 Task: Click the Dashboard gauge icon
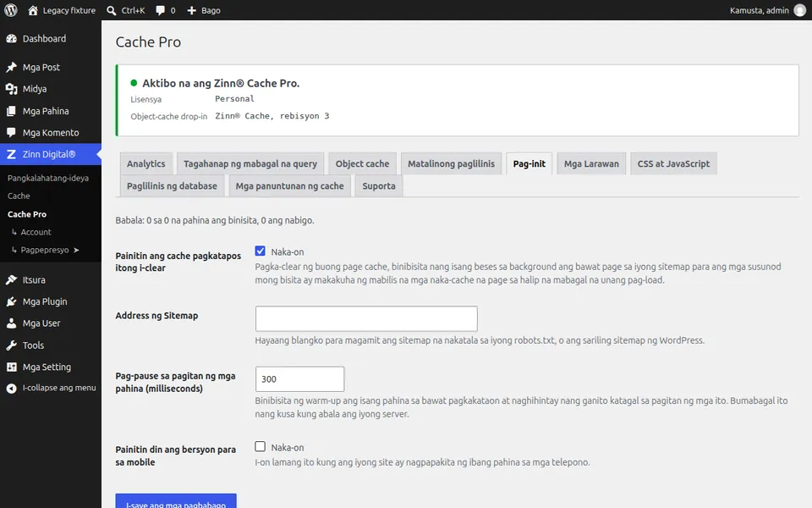[x=11, y=39]
